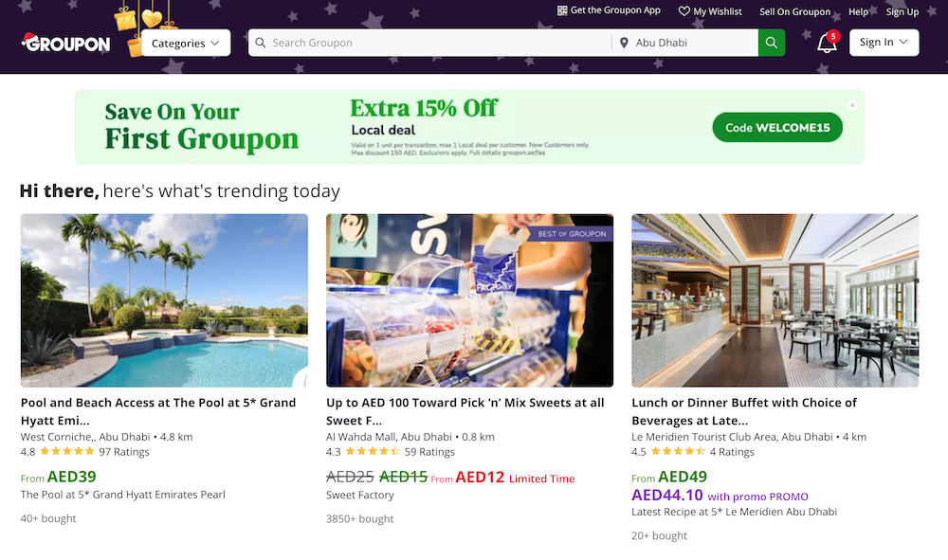Expand the Categories chevron arrow
This screenshot has height=560, width=948.
[x=215, y=43]
